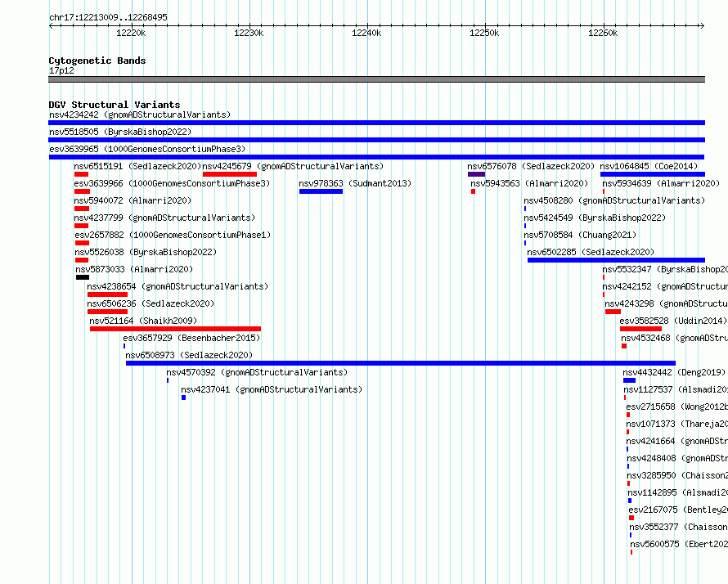The height and width of the screenshot is (584, 728).
Task: Click the nsv5424549 ByrskaBishop2022 label
Action: click(x=595, y=218)
